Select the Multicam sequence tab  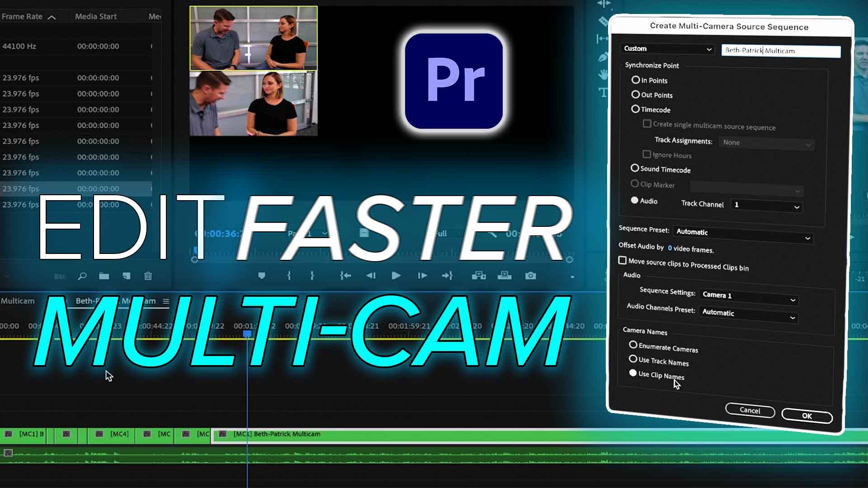click(x=17, y=301)
